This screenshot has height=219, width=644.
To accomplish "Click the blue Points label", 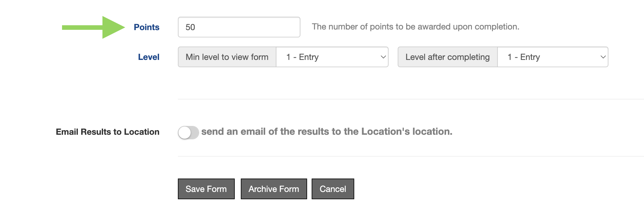I will coord(147,27).
